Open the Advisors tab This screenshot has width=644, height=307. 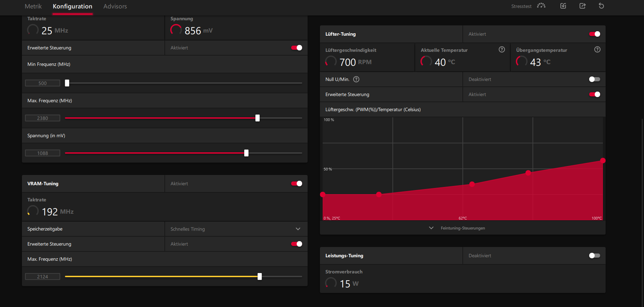tap(115, 6)
